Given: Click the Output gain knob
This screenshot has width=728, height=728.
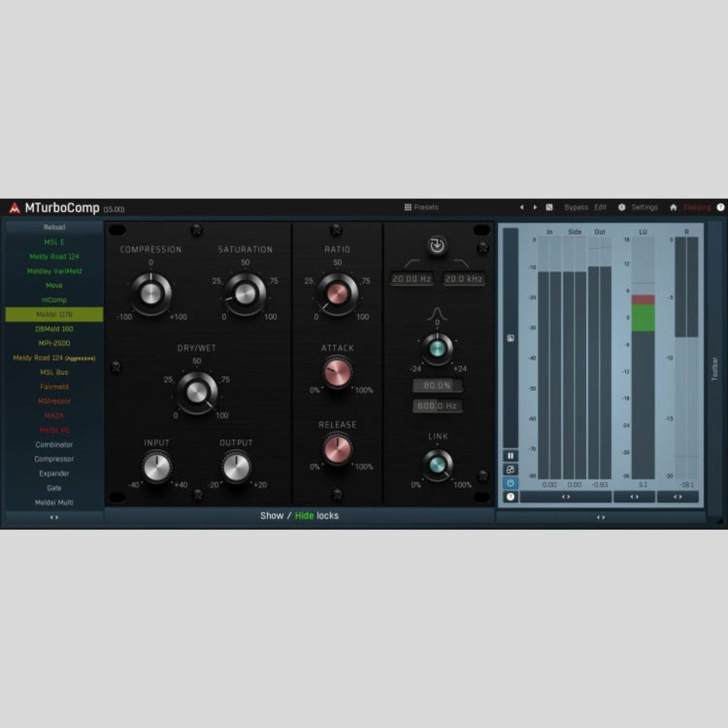Looking at the screenshot, I should [236, 468].
